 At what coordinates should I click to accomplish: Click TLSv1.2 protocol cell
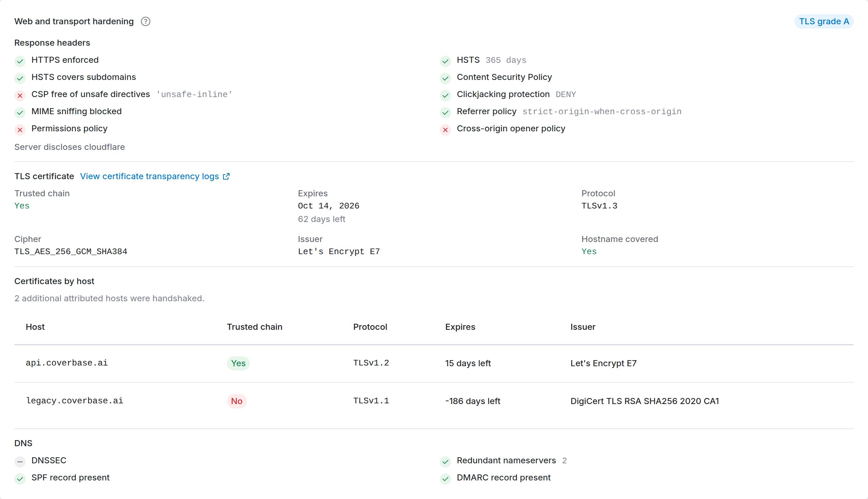pos(371,363)
